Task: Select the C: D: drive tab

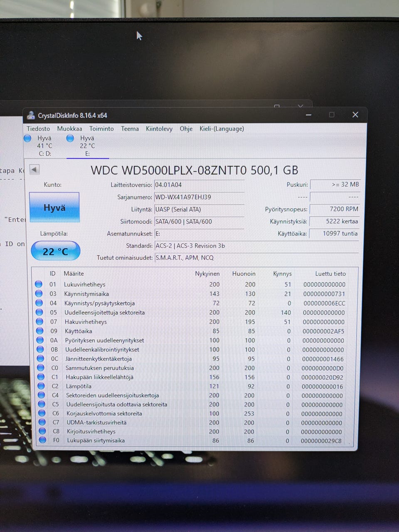Action: 44,146
